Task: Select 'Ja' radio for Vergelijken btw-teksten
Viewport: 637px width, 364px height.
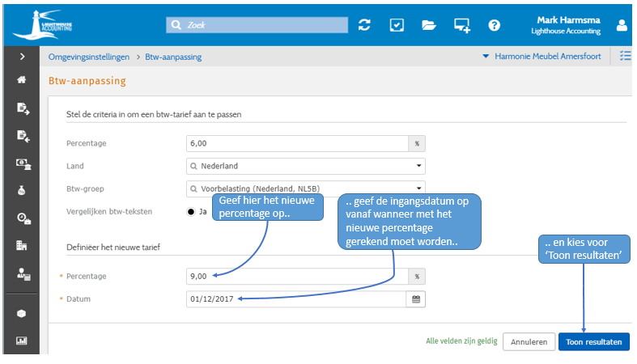Action: 192,211
